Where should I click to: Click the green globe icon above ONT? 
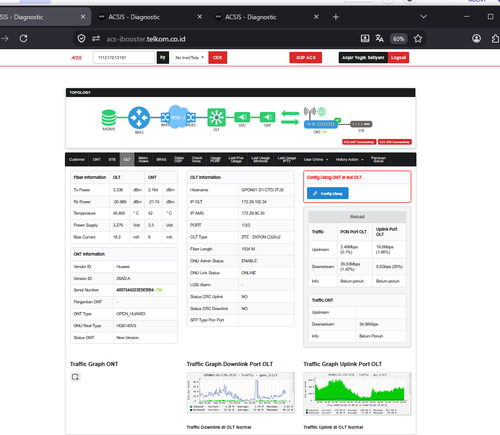point(322,111)
